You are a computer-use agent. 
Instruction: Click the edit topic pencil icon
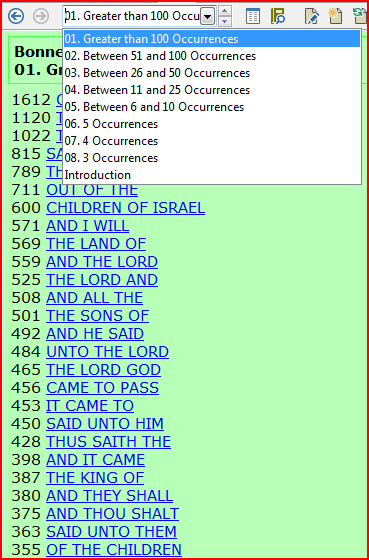click(311, 16)
